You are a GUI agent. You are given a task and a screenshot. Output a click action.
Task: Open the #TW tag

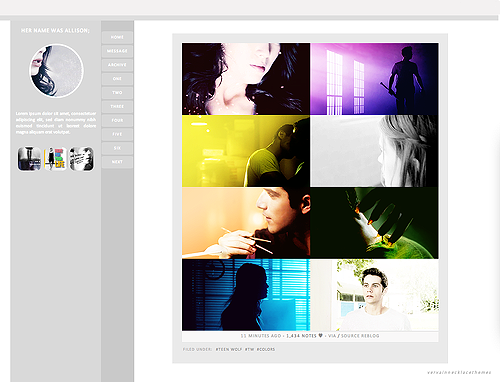249,349
